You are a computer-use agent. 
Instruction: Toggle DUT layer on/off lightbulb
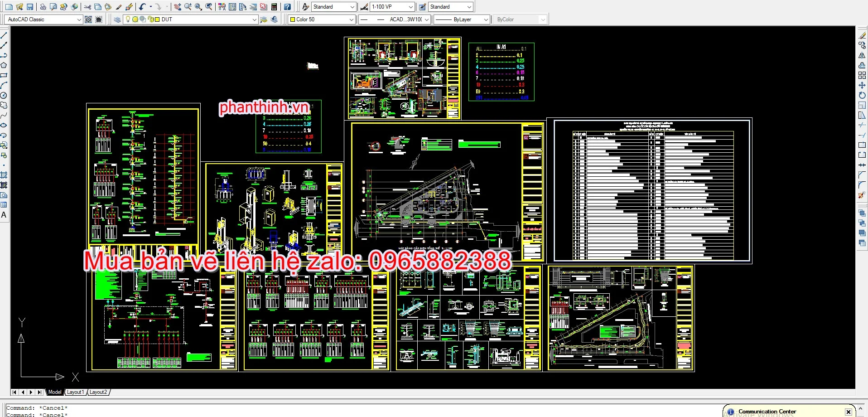tap(128, 19)
